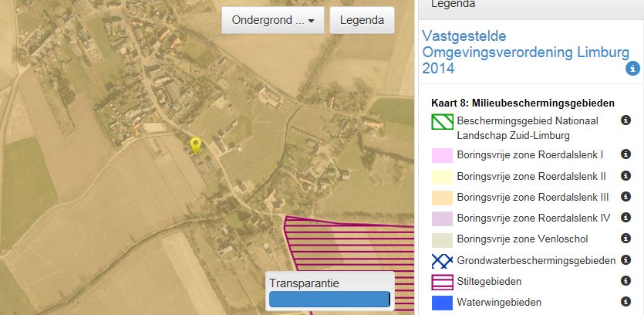Show info for Boringsvrije zone Roerdalslenk I

pos(625,154)
